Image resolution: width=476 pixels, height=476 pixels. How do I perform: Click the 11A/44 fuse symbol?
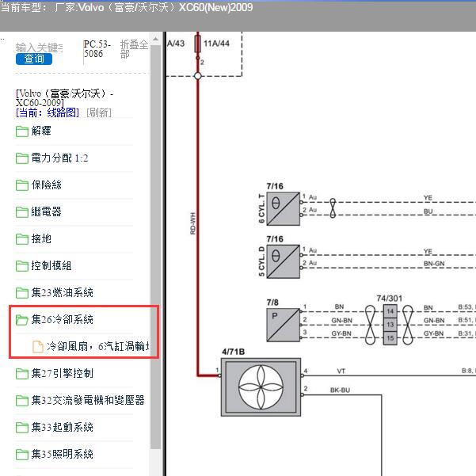point(197,44)
